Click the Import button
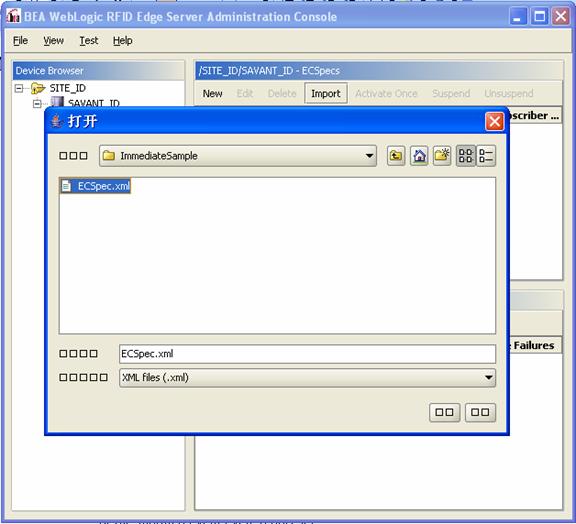 click(x=326, y=94)
